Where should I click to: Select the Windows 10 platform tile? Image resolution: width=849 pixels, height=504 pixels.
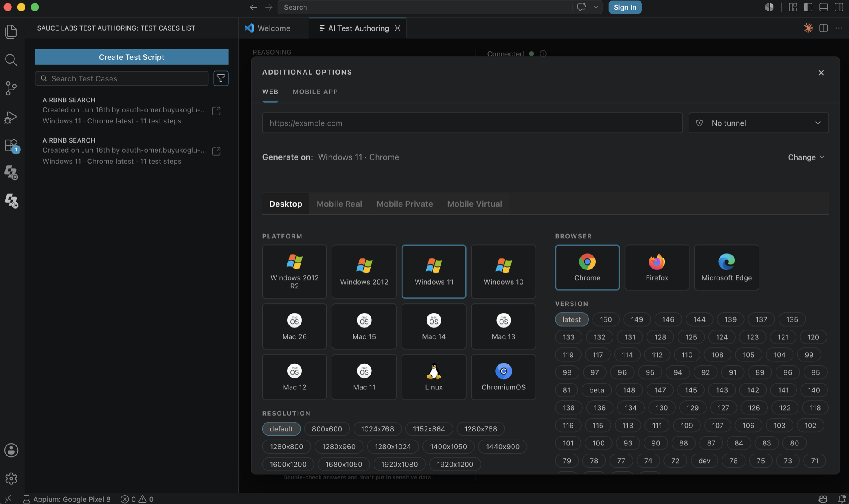pyautogui.click(x=503, y=272)
